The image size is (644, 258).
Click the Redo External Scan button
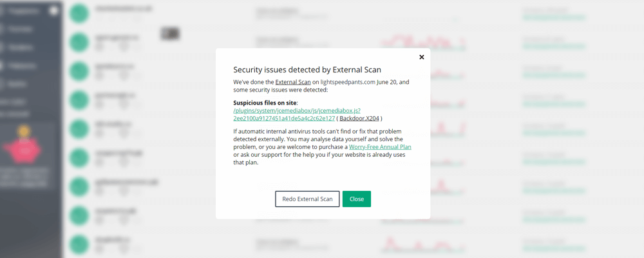tap(307, 199)
